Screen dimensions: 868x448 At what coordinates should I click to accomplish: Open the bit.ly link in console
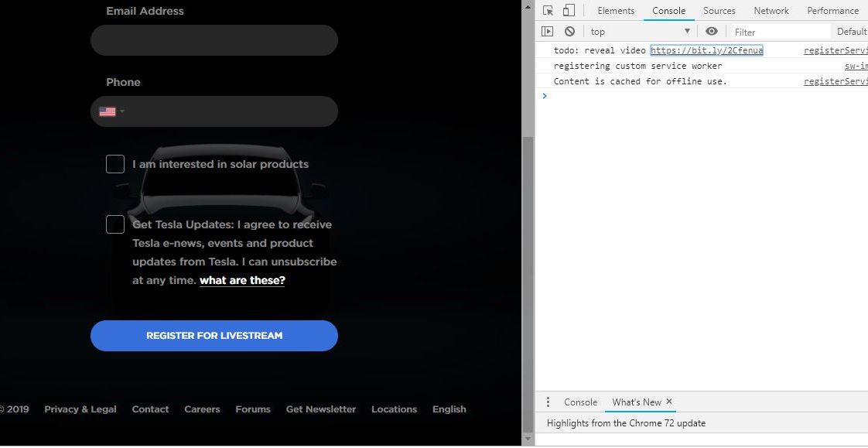pos(706,50)
